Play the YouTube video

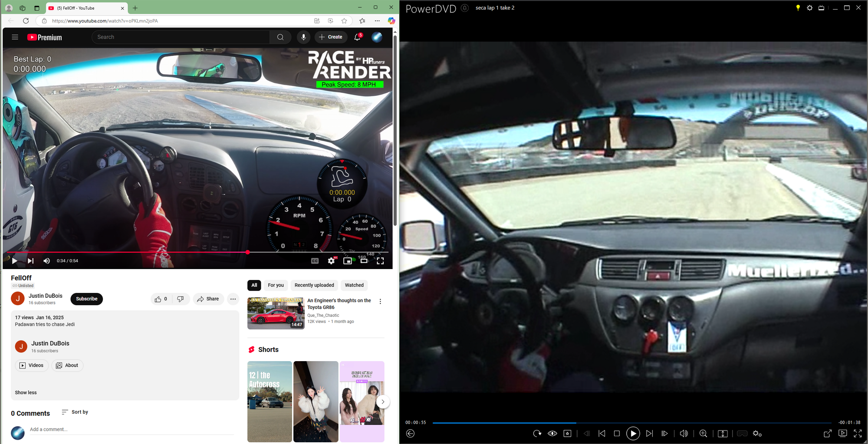(14, 261)
